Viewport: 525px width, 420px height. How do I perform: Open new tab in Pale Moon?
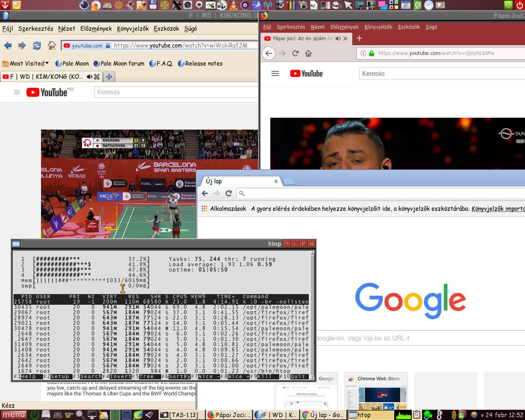click(109, 77)
